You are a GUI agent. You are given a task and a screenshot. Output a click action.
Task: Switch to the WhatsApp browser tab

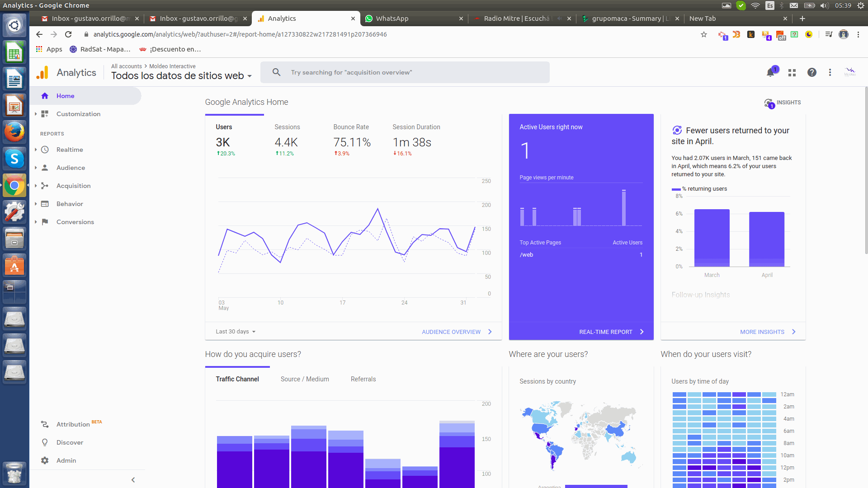(414, 19)
